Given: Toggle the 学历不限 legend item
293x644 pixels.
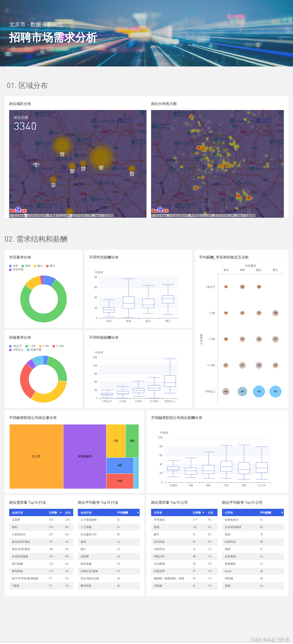Looking at the screenshot, I should [x=16, y=270].
